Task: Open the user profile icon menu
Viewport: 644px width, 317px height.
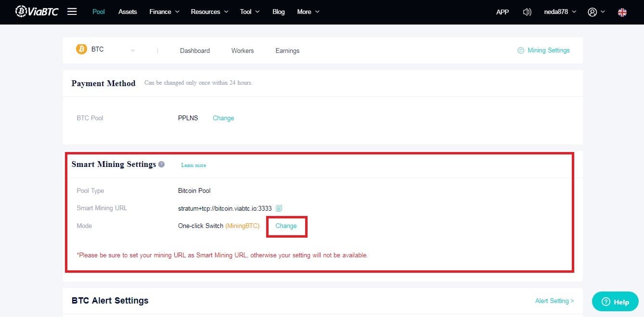Action: pos(596,12)
